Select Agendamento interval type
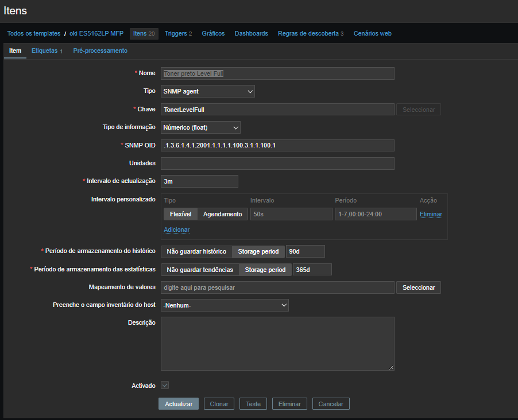Viewport: 518px width, 420px height. coord(223,214)
